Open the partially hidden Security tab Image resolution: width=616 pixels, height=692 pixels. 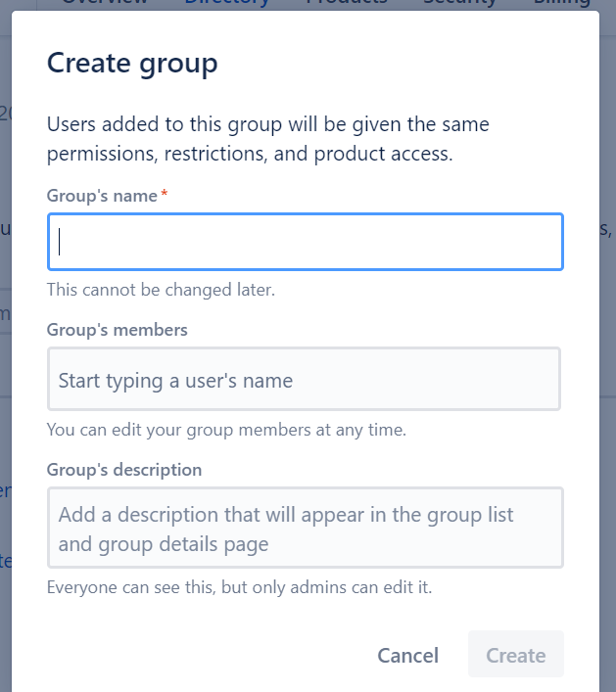(459, 4)
